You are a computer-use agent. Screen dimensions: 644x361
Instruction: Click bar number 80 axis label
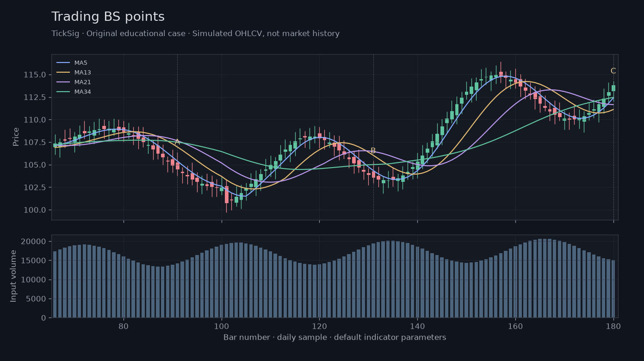click(x=124, y=326)
